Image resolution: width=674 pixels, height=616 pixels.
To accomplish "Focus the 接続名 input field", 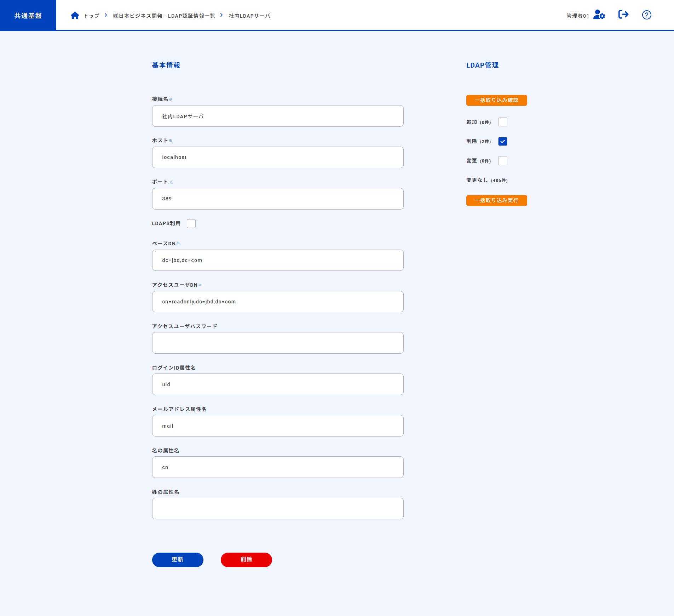I will (x=278, y=116).
